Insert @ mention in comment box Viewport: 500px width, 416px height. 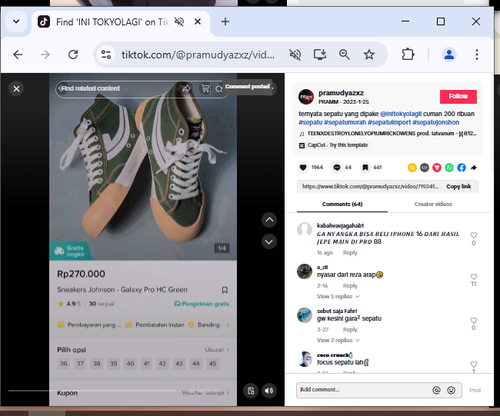pos(436,390)
